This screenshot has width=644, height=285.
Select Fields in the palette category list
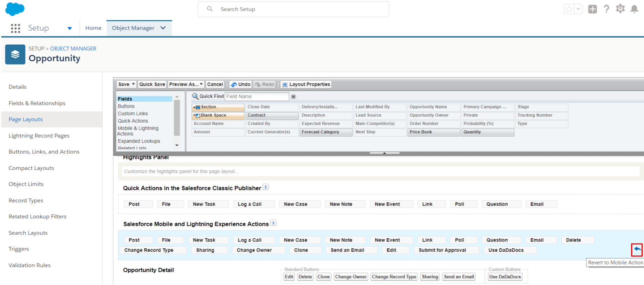click(144, 99)
